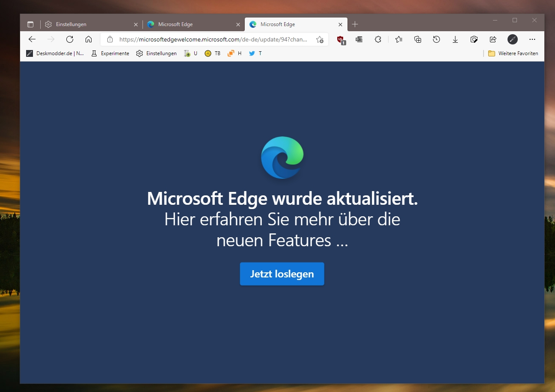Close the active Microsoft Edge tab
The height and width of the screenshot is (392, 555).
(x=340, y=24)
